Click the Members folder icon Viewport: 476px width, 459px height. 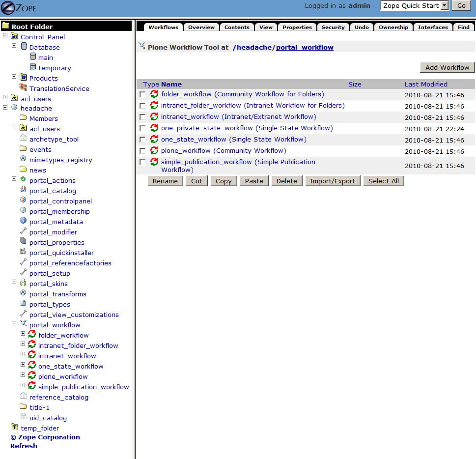[23, 117]
